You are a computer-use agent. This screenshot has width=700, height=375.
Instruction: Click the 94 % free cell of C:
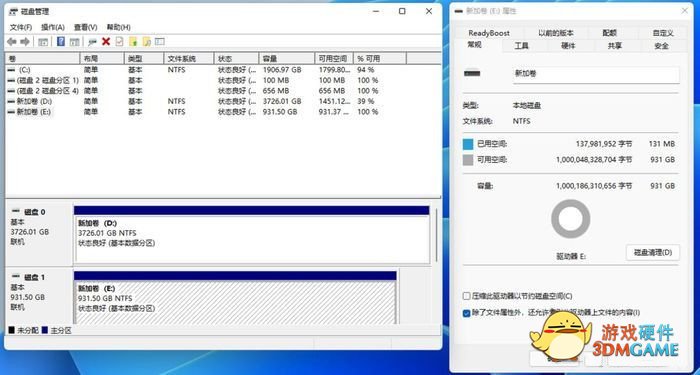(x=366, y=70)
